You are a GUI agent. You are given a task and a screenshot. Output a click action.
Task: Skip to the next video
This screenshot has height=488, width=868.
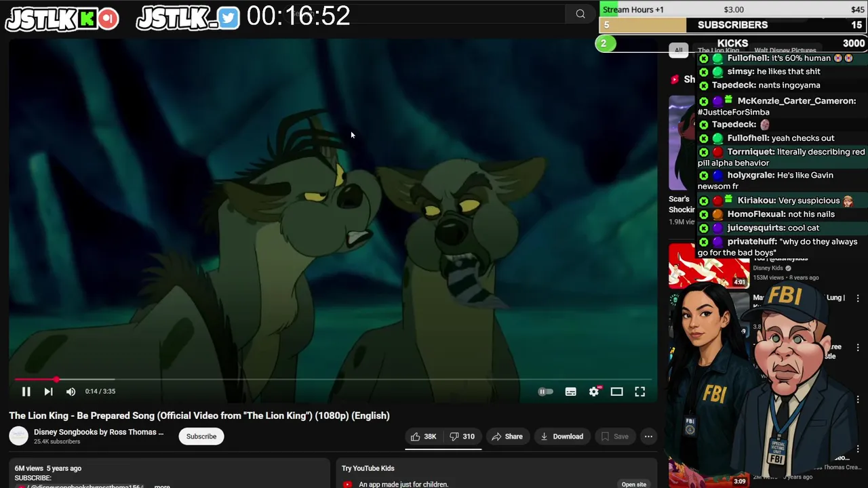[48, 392]
